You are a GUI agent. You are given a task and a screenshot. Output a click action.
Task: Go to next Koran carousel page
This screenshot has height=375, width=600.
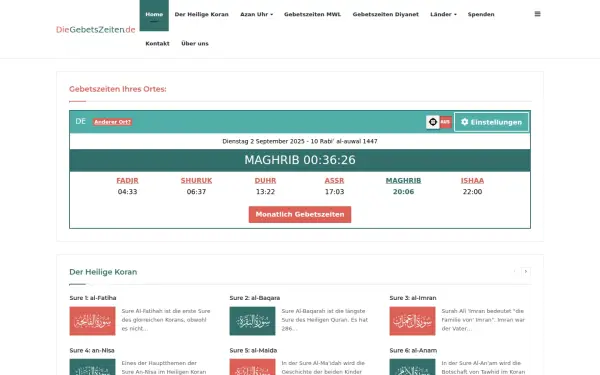tap(526, 272)
